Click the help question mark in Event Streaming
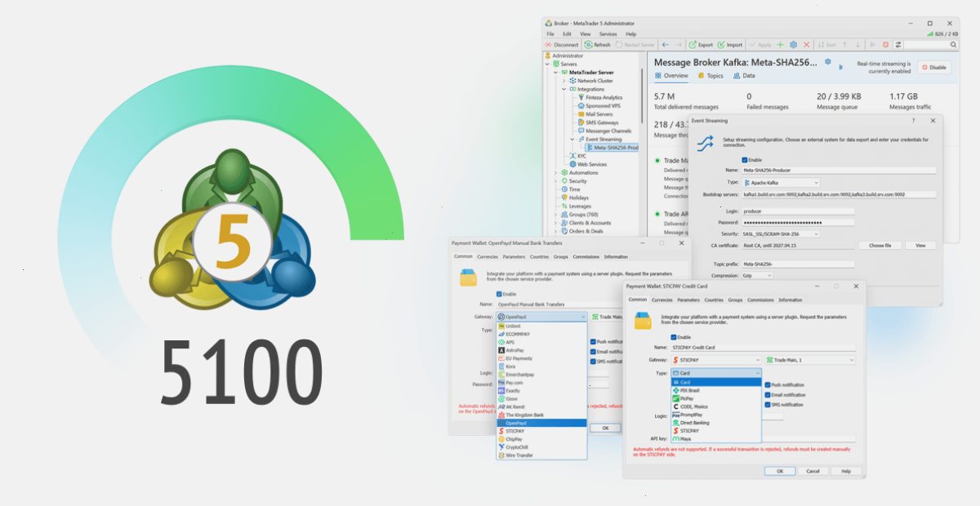 pos(913,121)
